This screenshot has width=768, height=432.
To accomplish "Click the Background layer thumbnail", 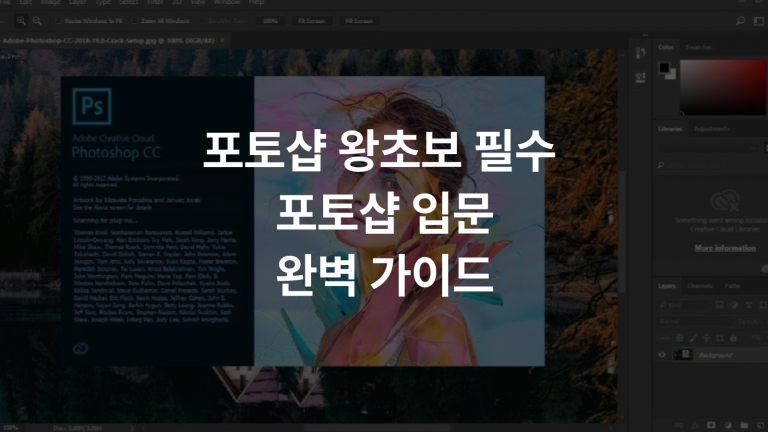I will pos(683,355).
